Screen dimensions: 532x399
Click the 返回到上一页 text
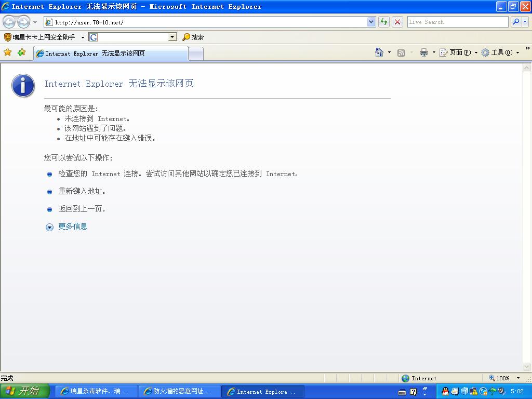tap(82, 209)
